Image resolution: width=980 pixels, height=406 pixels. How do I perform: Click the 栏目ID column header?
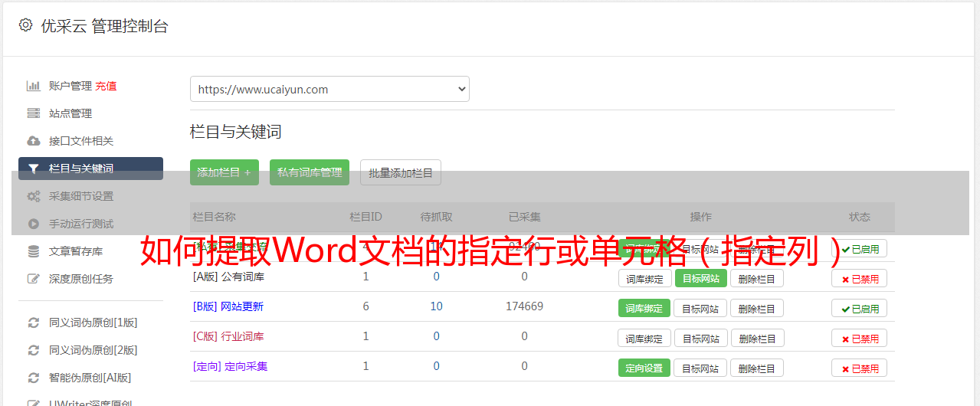click(366, 217)
